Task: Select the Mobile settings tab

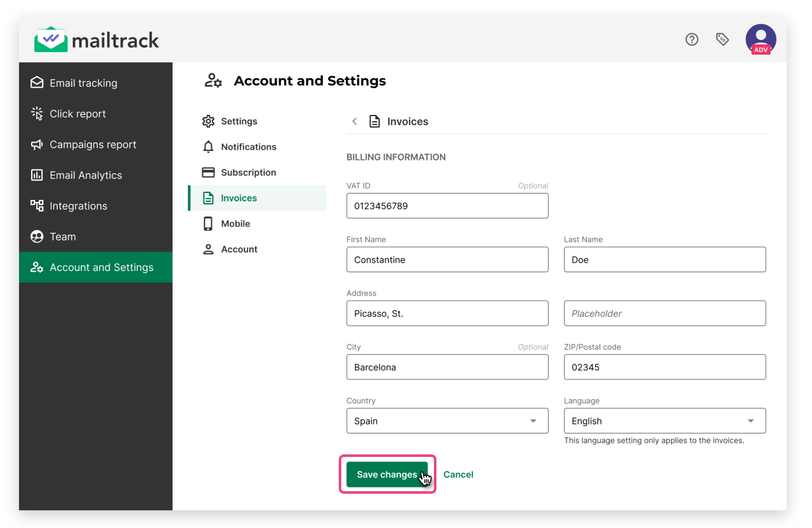Action: pos(235,223)
